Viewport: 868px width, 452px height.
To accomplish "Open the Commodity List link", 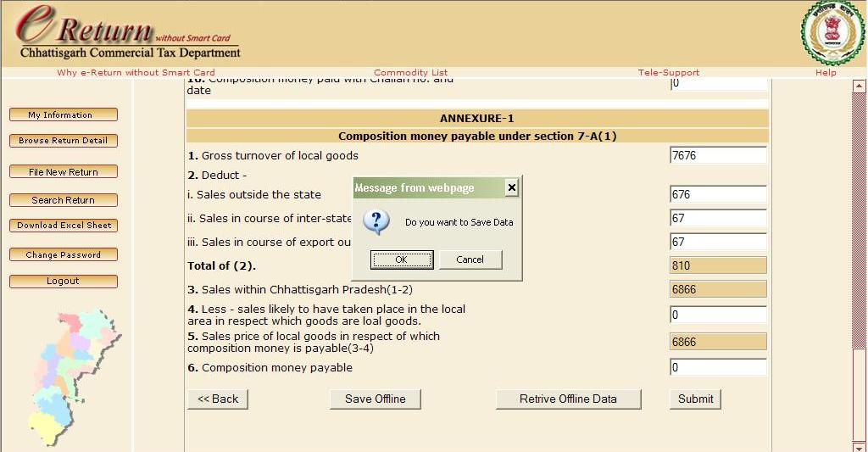I will 410,73.
